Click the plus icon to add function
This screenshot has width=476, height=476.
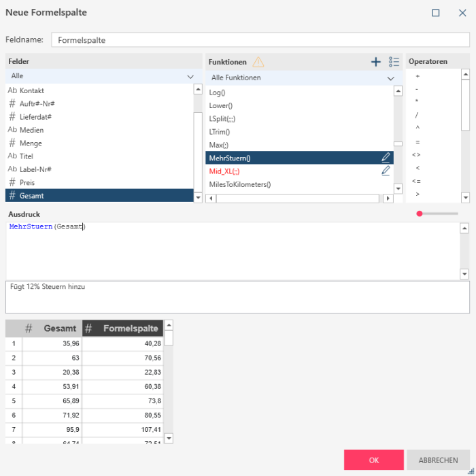[375, 62]
